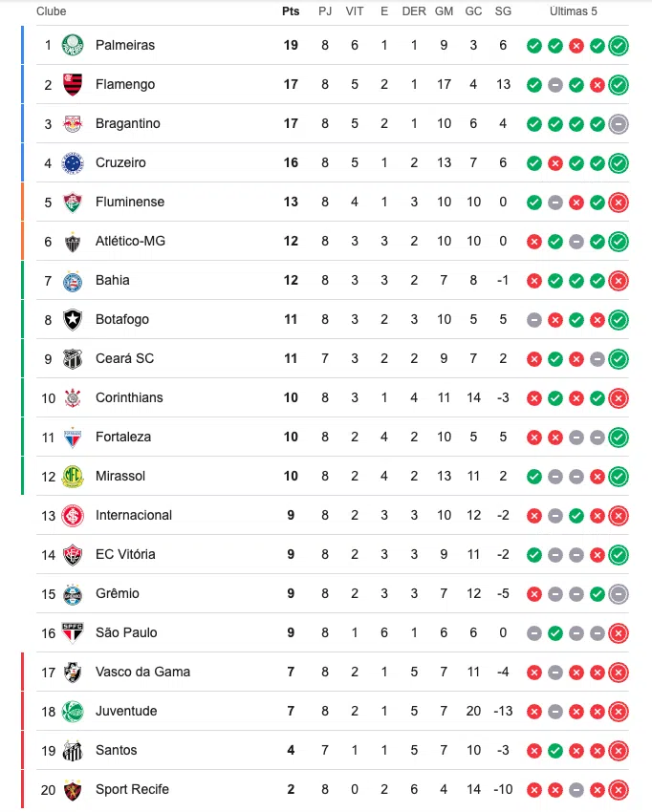Select the Fortaleza club name
Screen dimensions: 652x812
[x=122, y=437]
